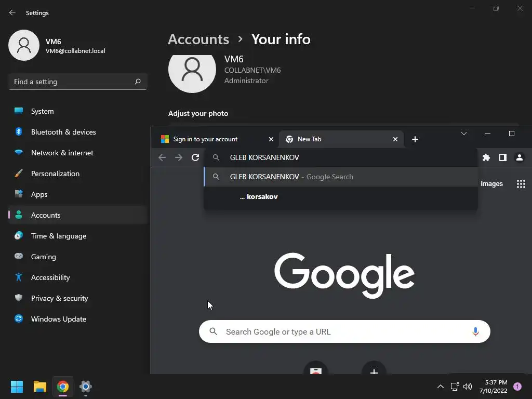This screenshot has height=399, width=532.
Task: Open Chrome tab search dropdown chevron
Action: [464, 134]
